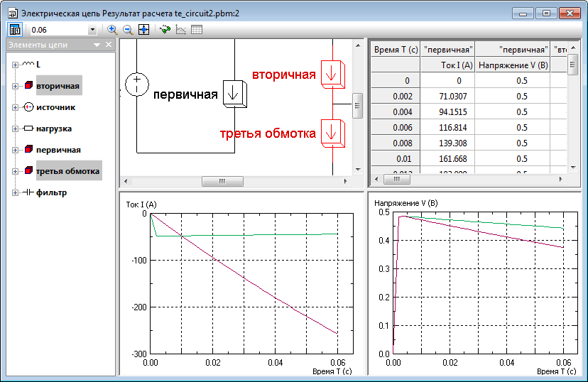Click the вторичная winding block in schematic
Screen dimensions: 588x382
point(332,75)
